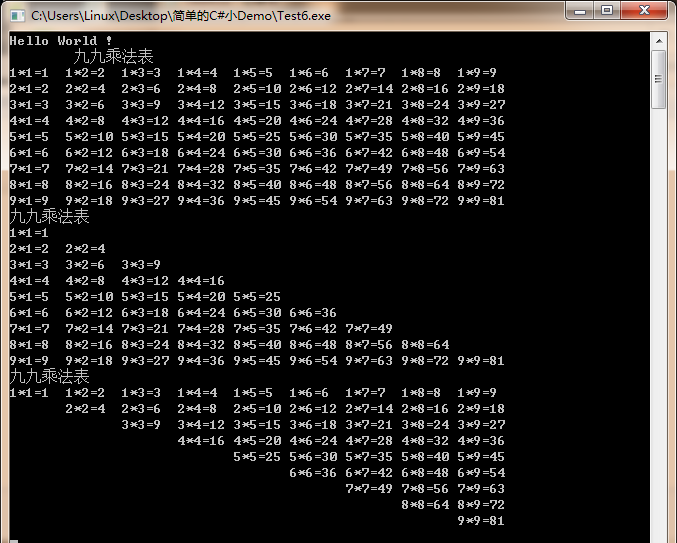Screen dimensions: 677x543
Task: Click '7*3=21' in the lower-left triangle table
Action: [x=145, y=328]
